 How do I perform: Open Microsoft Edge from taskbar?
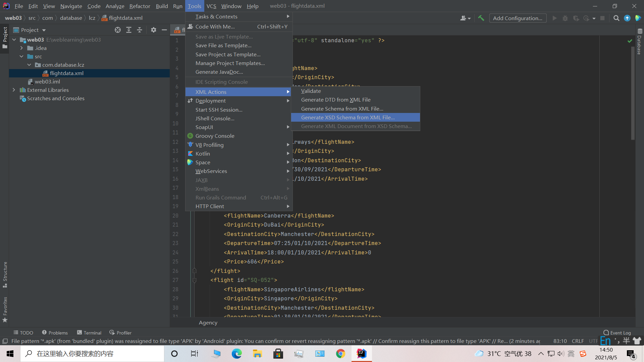(236, 354)
